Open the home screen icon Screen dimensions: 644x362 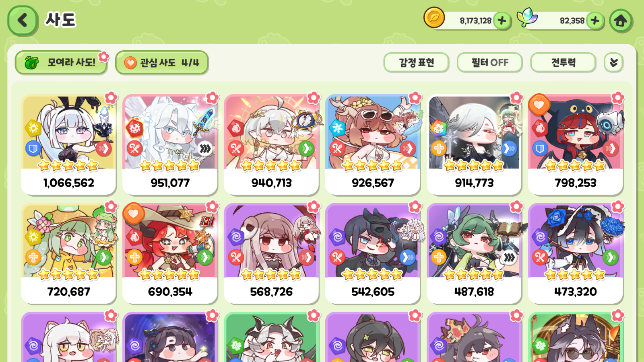(x=620, y=21)
